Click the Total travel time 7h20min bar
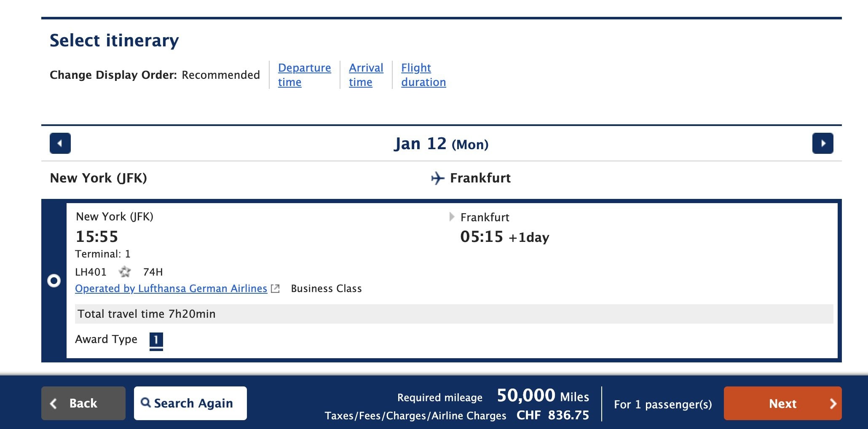Image resolution: width=868 pixels, height=429 pixels. point(454,314)
